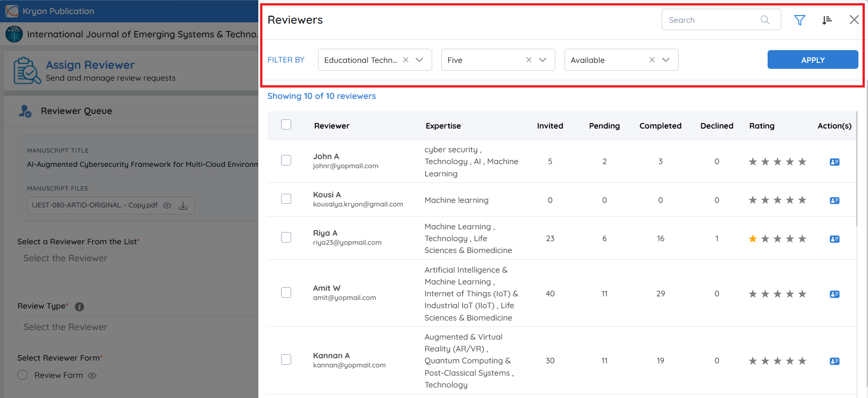The image size is (868, 398).
Task: Clear the Educational Technology filter
Action: [x=406, y=60]
